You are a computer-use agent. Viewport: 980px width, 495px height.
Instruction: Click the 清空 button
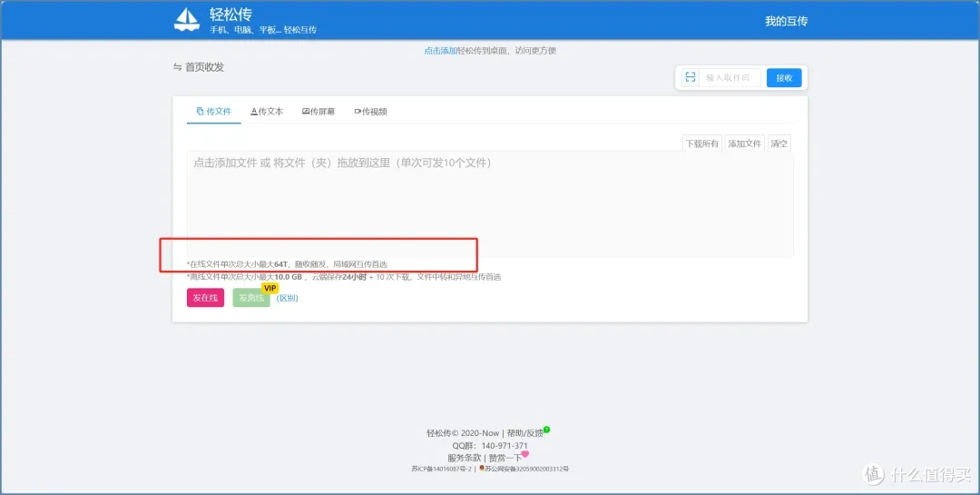pos(779,144)
